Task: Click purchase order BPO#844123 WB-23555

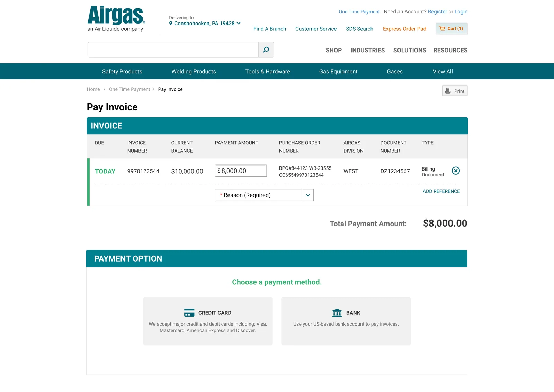Action: pos(305,168)
